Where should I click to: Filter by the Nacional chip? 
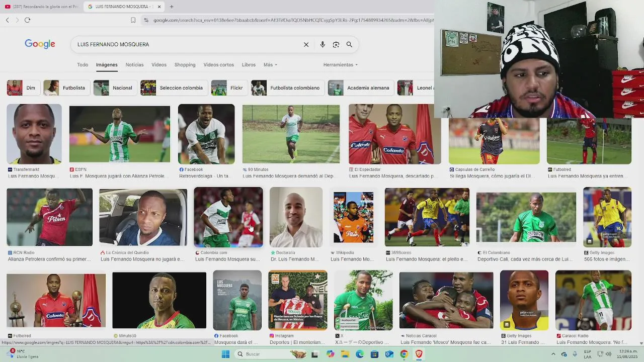point(114,88)
